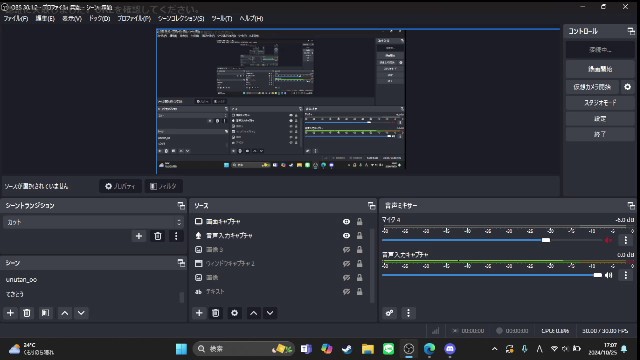Move the selected scene up
640x360 pixels.
(x=64, y=313)
